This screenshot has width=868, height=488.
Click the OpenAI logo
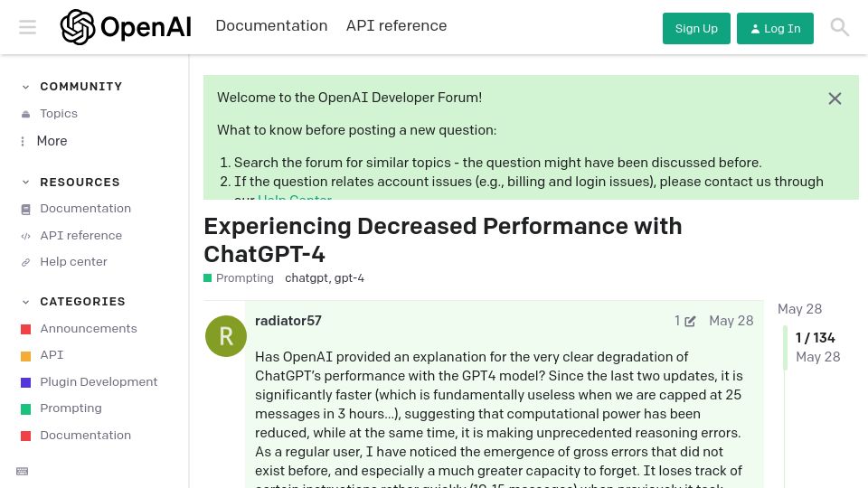126,27
